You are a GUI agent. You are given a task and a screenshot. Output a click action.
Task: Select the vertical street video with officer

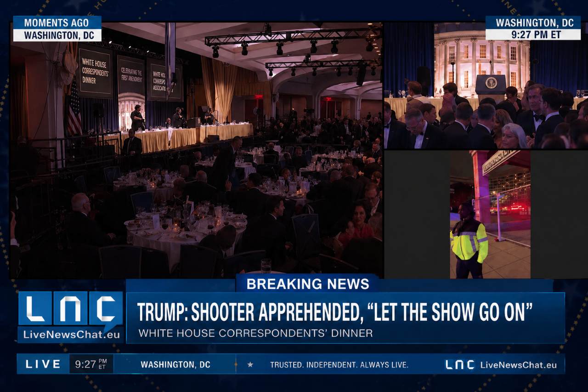click(490, 214)
